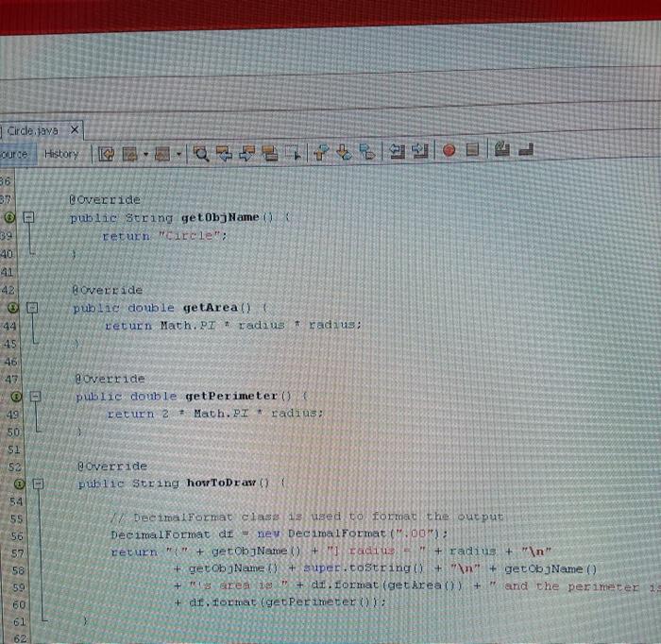This screenshot has width=661, height=644.
Task: Click the Shift Line Left icon
Action: 397,151
